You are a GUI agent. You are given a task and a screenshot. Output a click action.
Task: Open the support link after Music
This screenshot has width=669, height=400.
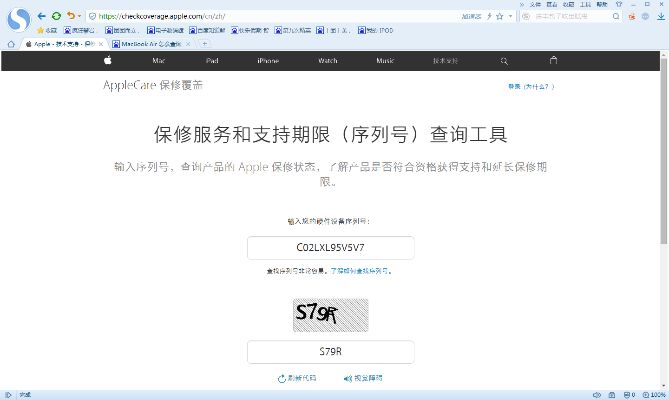coord(445,61)
